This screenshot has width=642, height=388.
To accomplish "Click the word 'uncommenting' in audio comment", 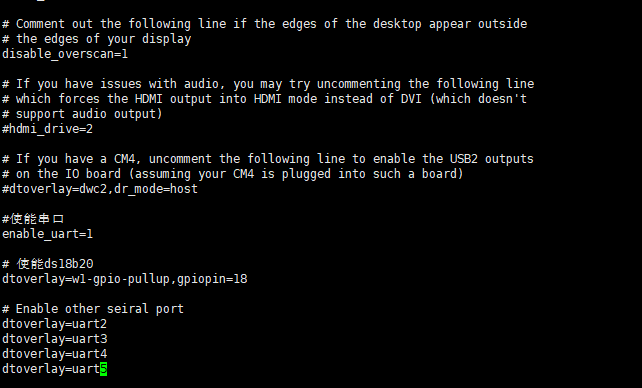I will pyautogui.click(x=359, y=84).
